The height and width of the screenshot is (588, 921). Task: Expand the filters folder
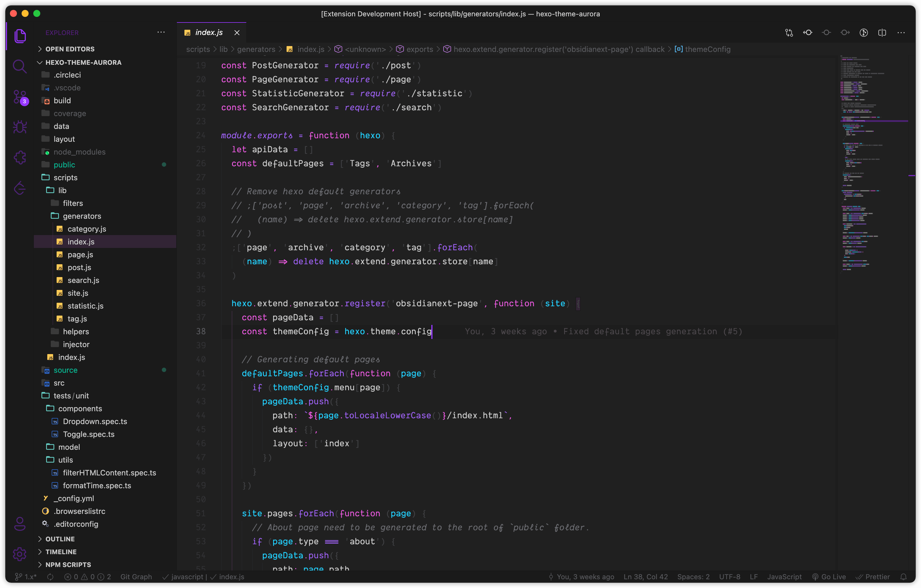(105, 203)
